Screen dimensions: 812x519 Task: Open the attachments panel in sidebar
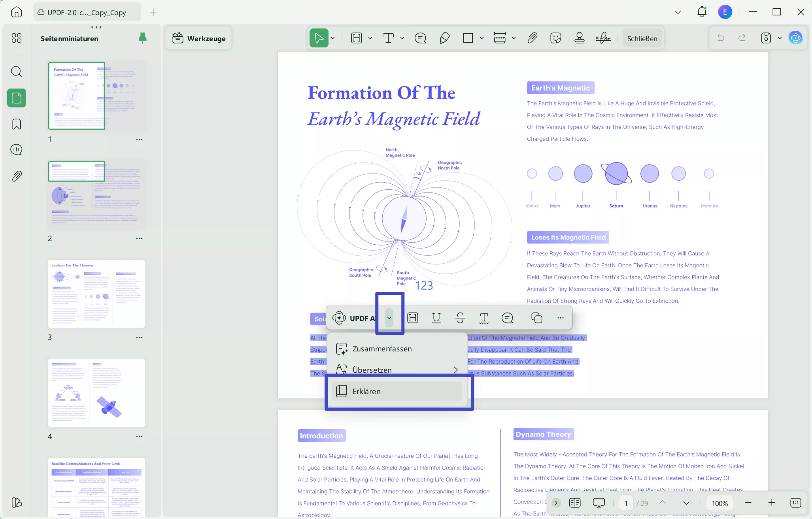tap(16, 176)
